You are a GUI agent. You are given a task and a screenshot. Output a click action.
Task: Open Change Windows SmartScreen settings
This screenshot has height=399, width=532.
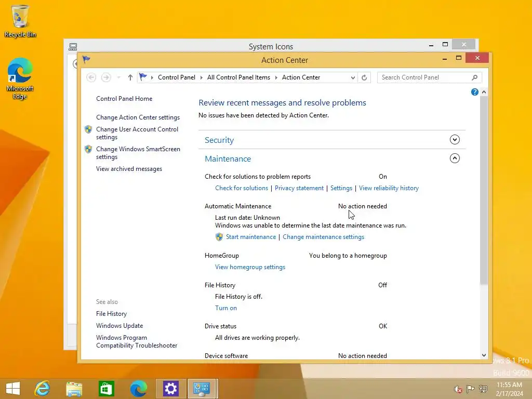tap(138, 153)
